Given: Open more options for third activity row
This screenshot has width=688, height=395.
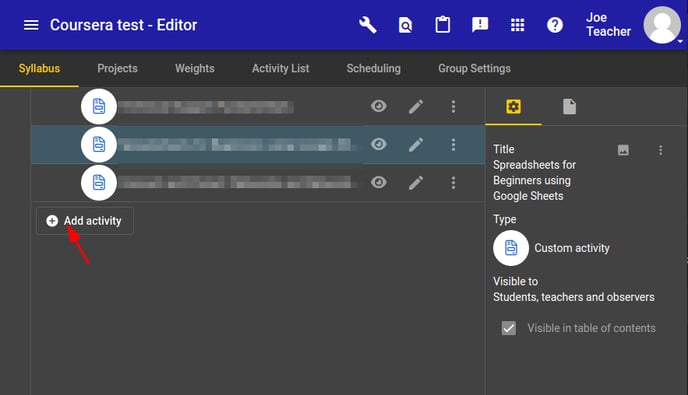Looking at the screenshot, I should [453, 183].
